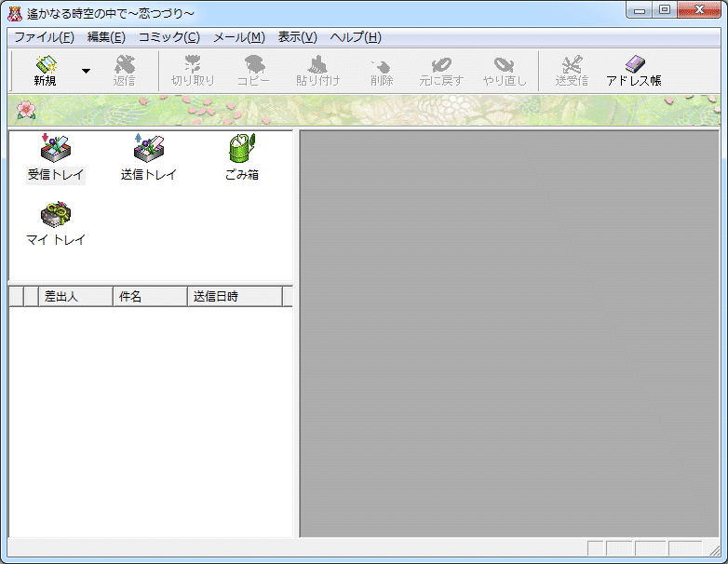Select the マイ トレイ folder
The height and width of the screenshot is (564, 728).
[x=56, y=223]
